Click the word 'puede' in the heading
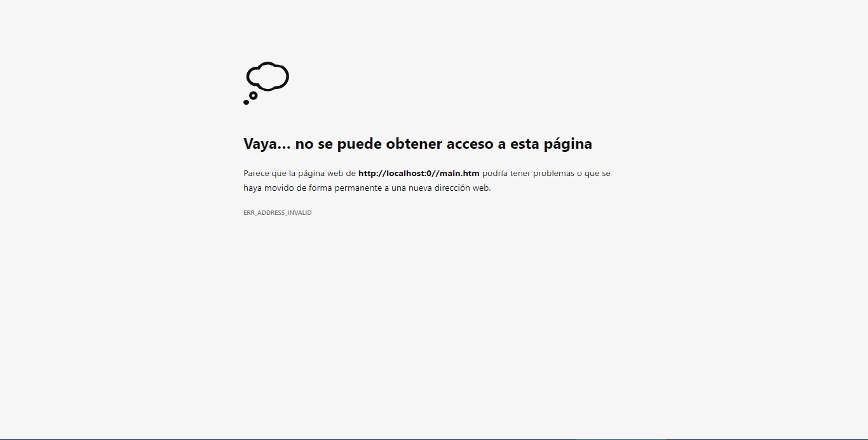Viewport: 868px width, 440px height. pos(357,144)
